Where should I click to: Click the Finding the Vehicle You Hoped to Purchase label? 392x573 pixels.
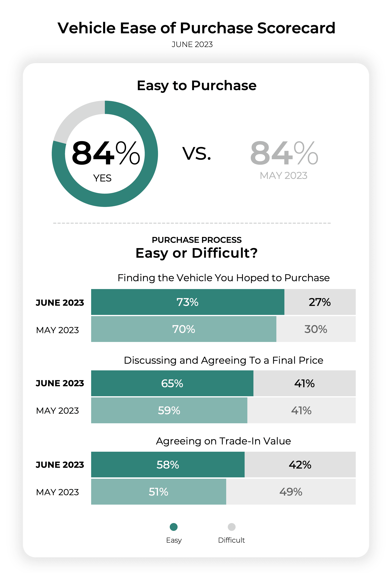223,278
